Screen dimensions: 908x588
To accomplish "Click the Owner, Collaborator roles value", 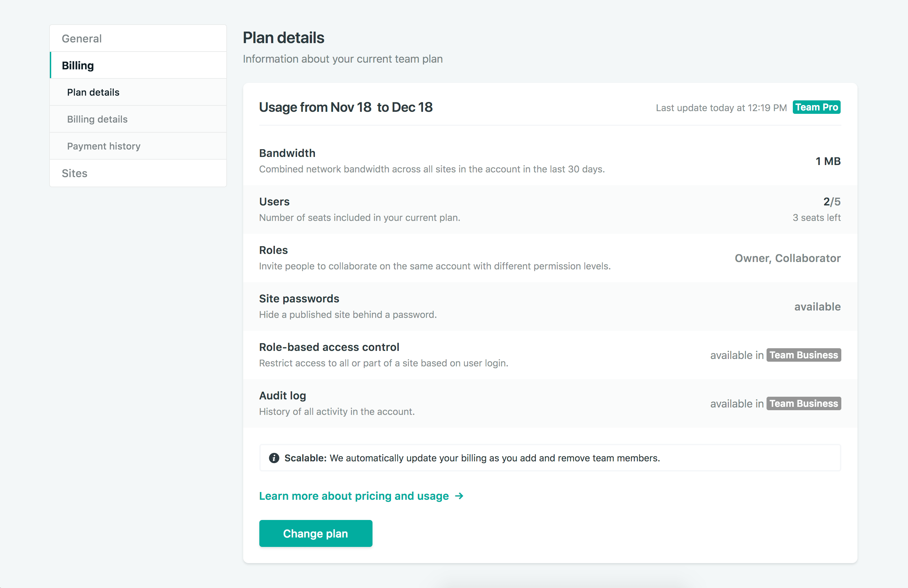I will (787, 258).
